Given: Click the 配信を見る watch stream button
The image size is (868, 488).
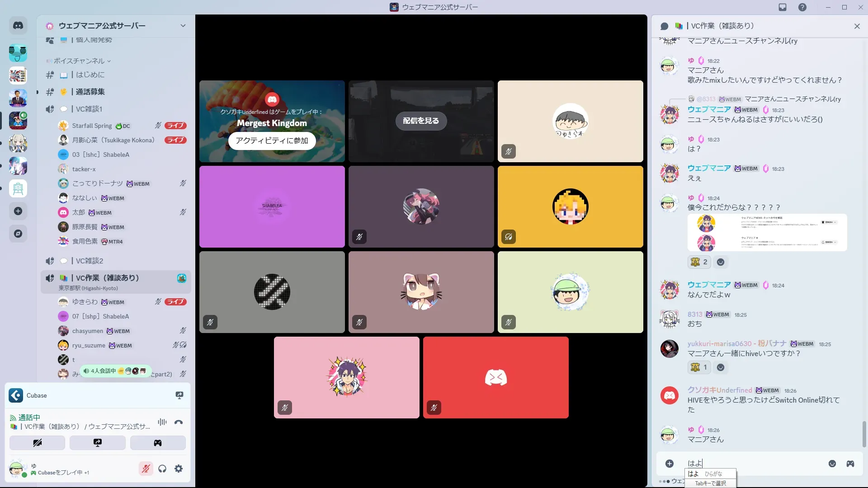Looking at the screenshot, I should click(x=421, y=121).
